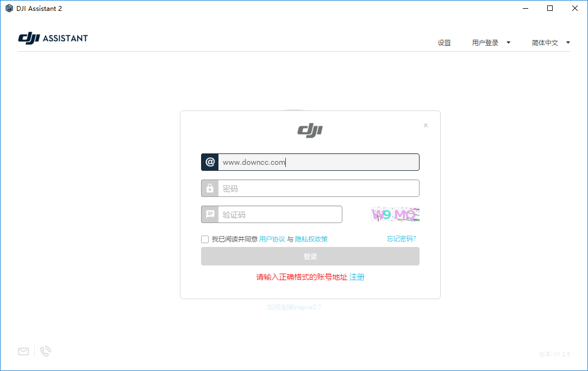Click the 登录 button

(310, 256)
